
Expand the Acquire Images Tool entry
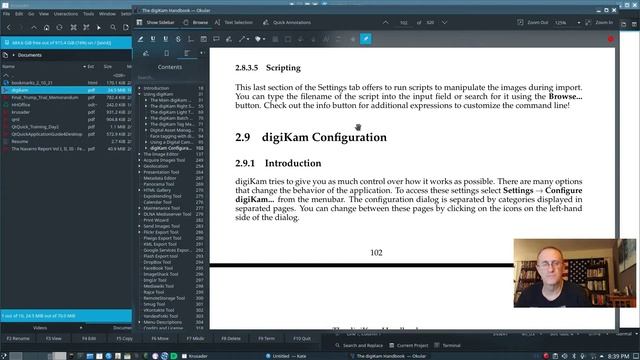point(139,160)
